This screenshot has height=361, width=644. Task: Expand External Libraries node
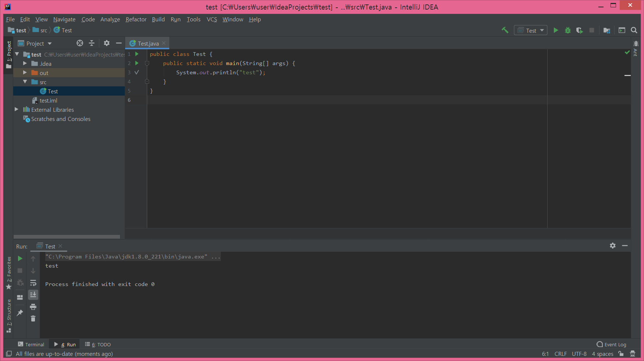tap(17, 109)
